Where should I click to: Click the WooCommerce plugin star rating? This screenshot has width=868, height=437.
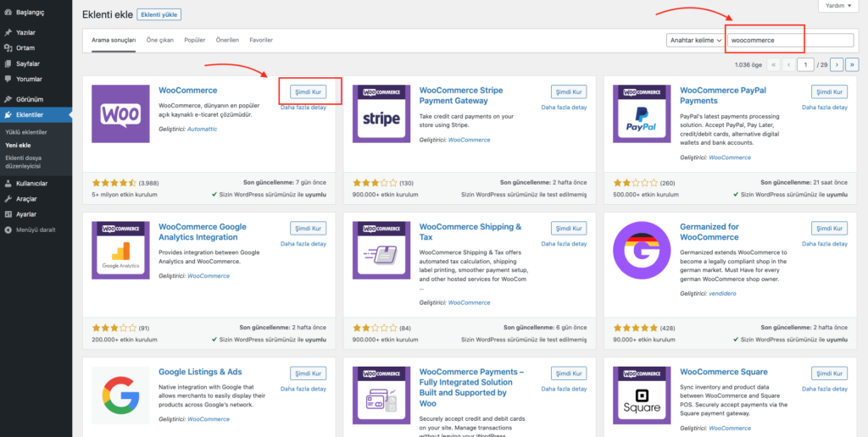[x=114, y=183]
